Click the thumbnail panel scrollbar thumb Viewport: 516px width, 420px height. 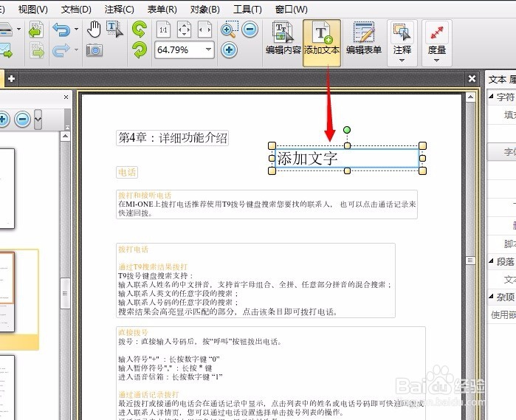[65, 293]
